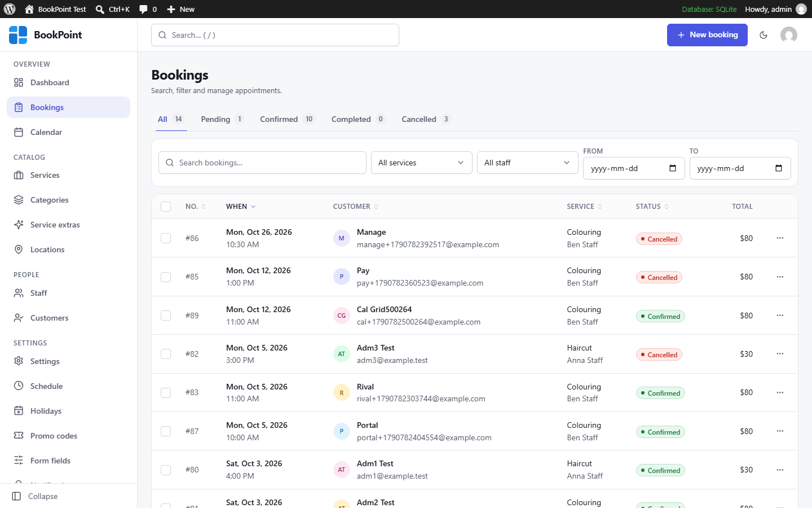Open the user avatar menu in header
Image resolution: width=812 pixels, height=508 pixels.
click(x=789, y=35)
